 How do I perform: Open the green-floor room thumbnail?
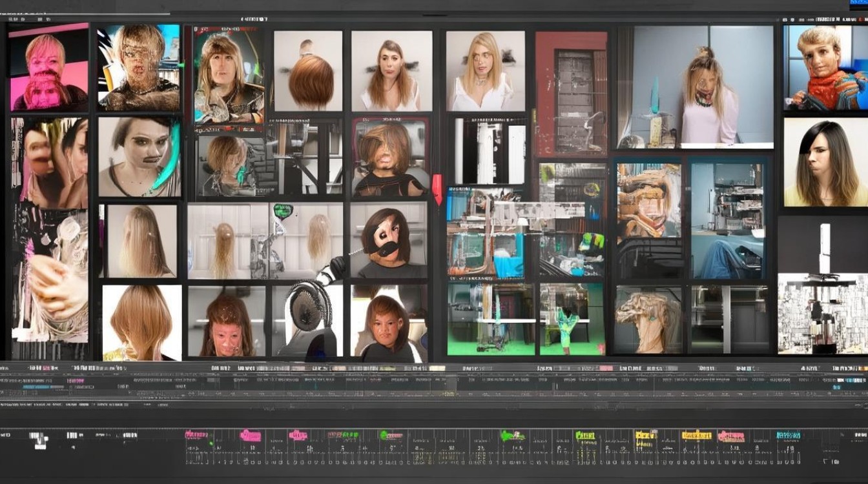pyautogui.click(x=491, y=319)
